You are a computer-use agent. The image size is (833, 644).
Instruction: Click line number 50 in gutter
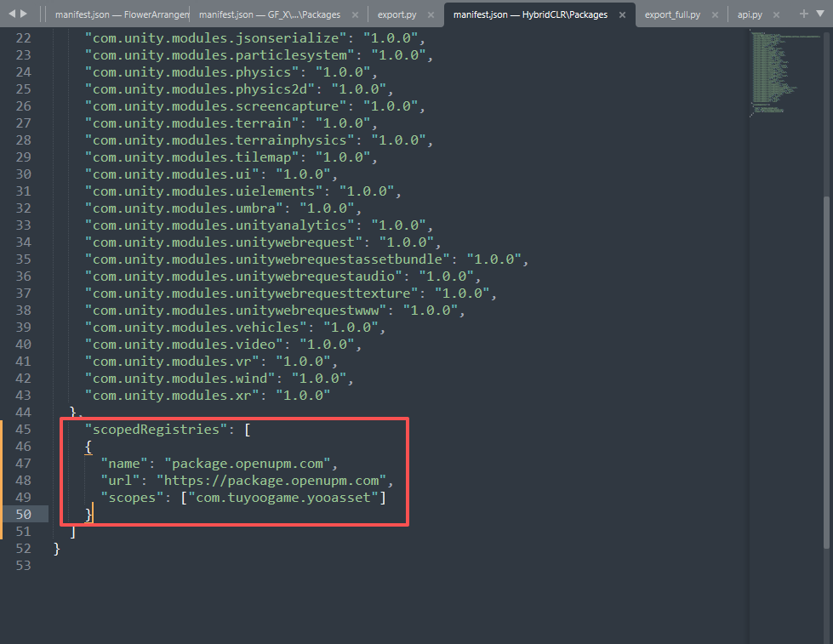(23, 515)
